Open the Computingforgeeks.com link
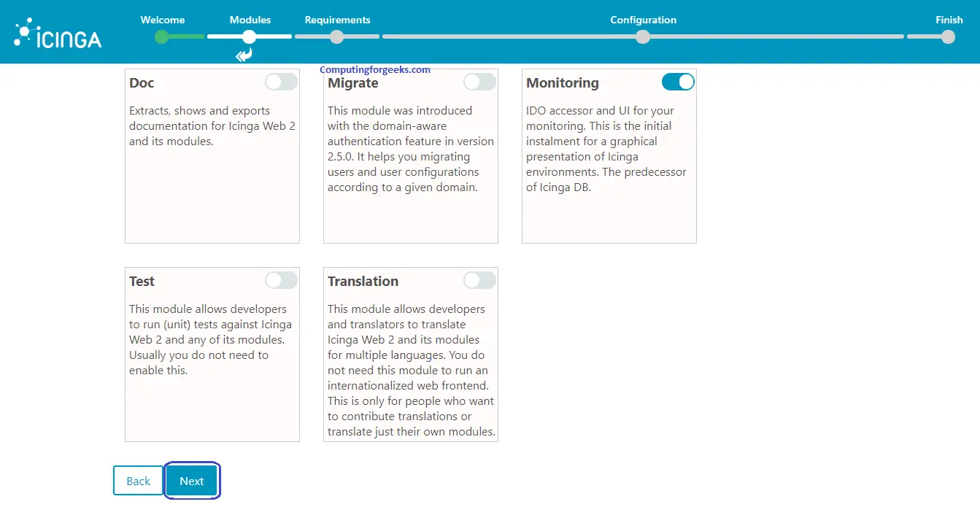Viewport: 980px width, 507px height. pos(375,70)
